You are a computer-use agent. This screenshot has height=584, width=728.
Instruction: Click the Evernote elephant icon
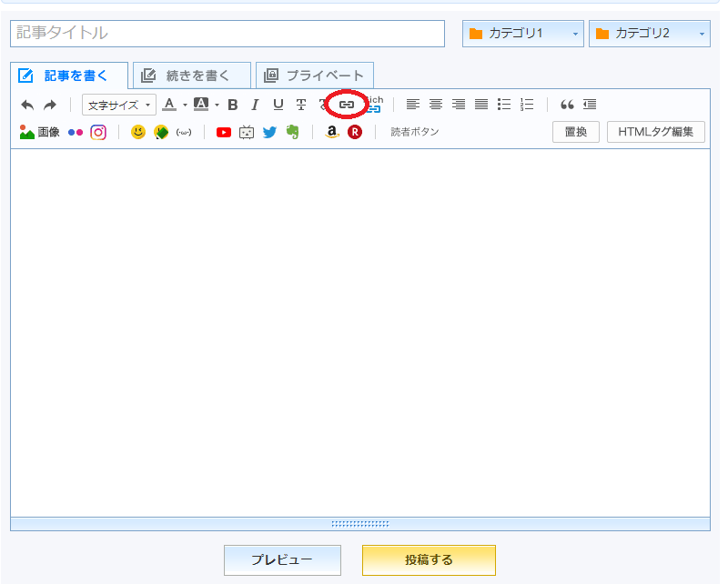coord(292,132)
